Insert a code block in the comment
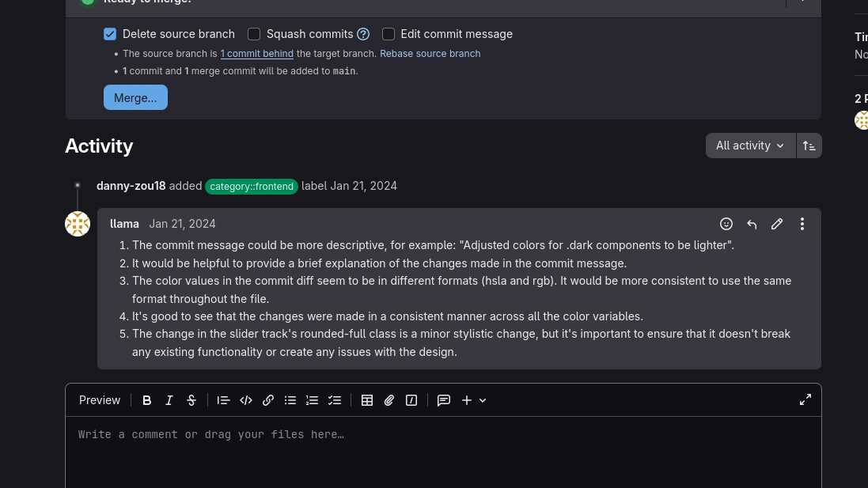The width and height of the screenshot is (868, 488). coord(246,400)
